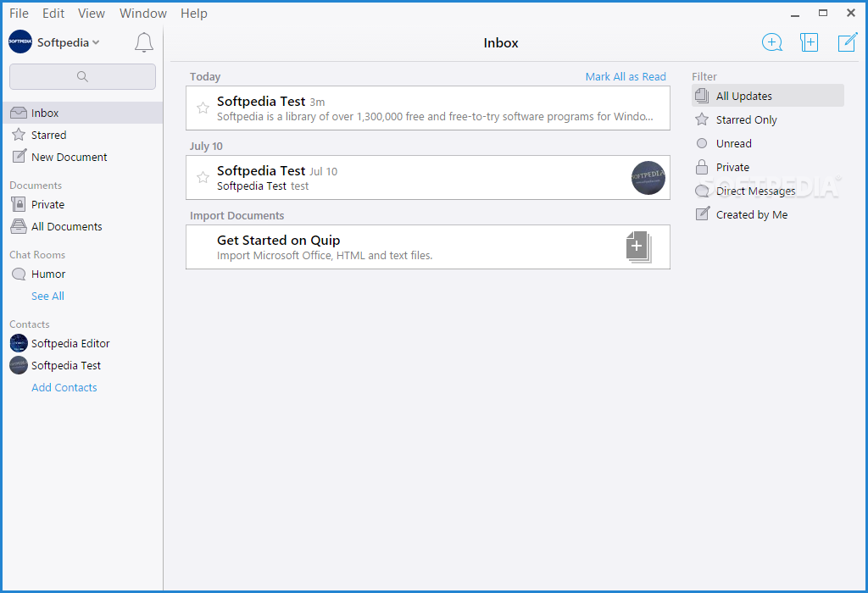The width and height of the screenshot is (868, 593).
Task: Click the Starred star icon in sidebar
Action: [x=19, y=135]
